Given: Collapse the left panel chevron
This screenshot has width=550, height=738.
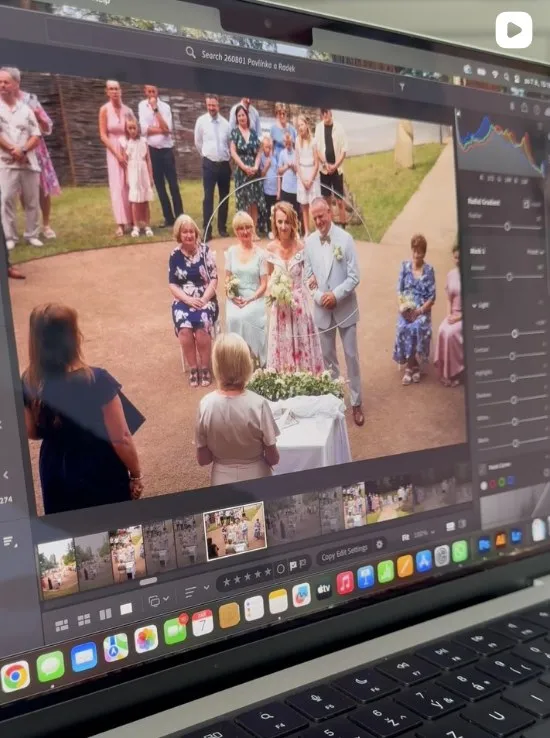Looking at the screenshot, I should click(6, 475).
